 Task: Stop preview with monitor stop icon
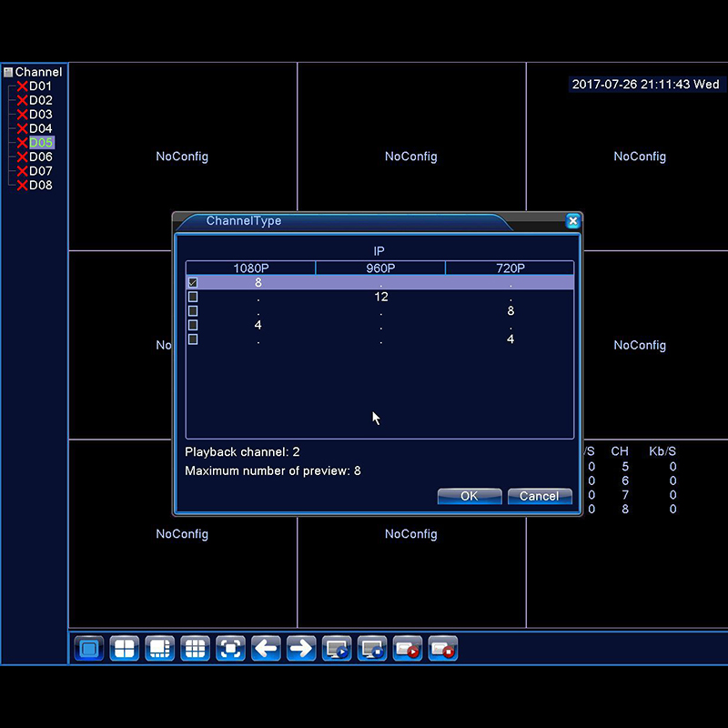click(x=372, y=649)
